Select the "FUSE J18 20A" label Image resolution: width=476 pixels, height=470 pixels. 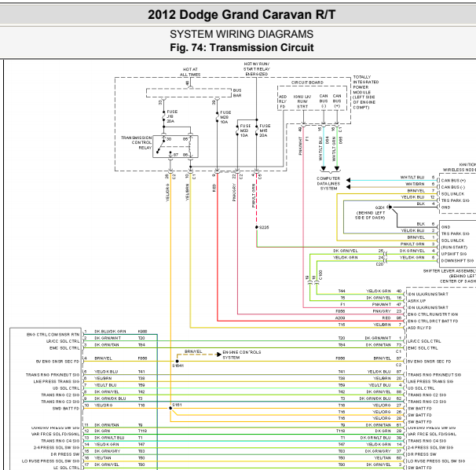(x=172, y=116)
